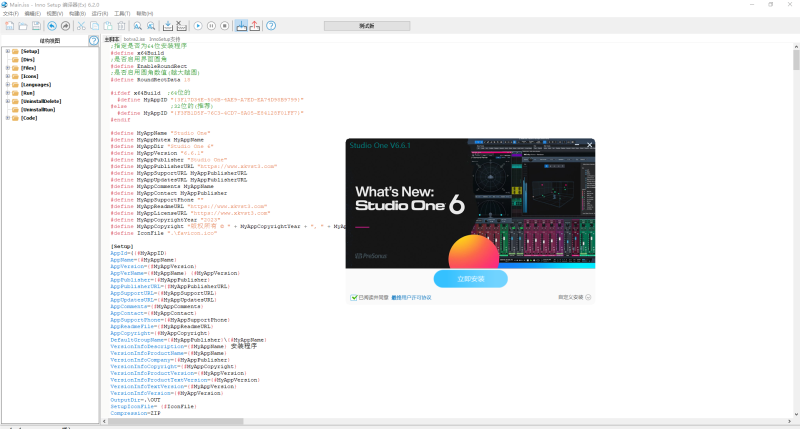
Task: Select the [Setup] label in tree
Action: pyautogui.click(x=30, y=51)
